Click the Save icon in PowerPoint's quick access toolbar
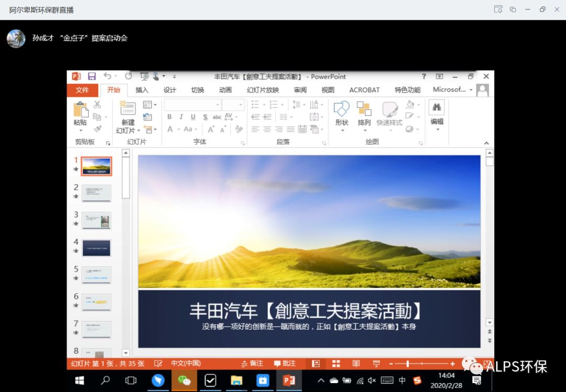Screen dimensions: 566x392 click(x=92, y=76)
